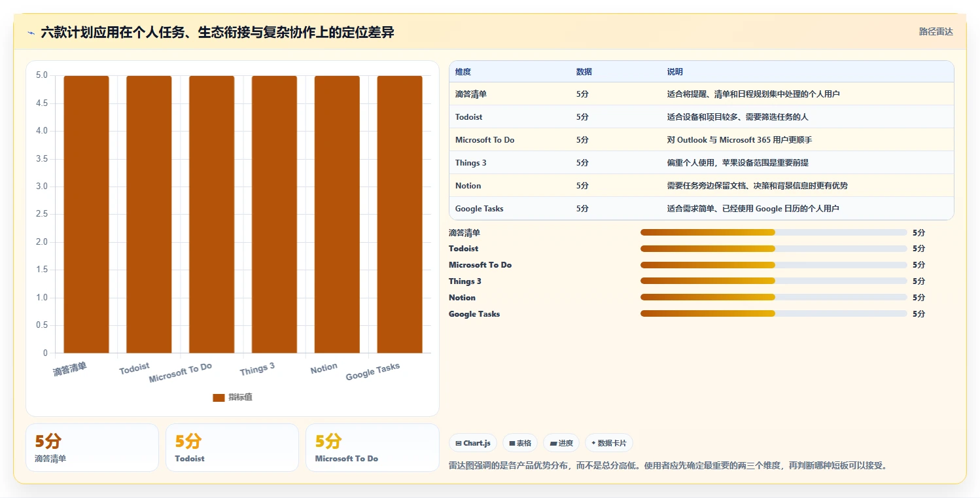Select the Notion table row name
980x498 pixels.
point(468,186)
